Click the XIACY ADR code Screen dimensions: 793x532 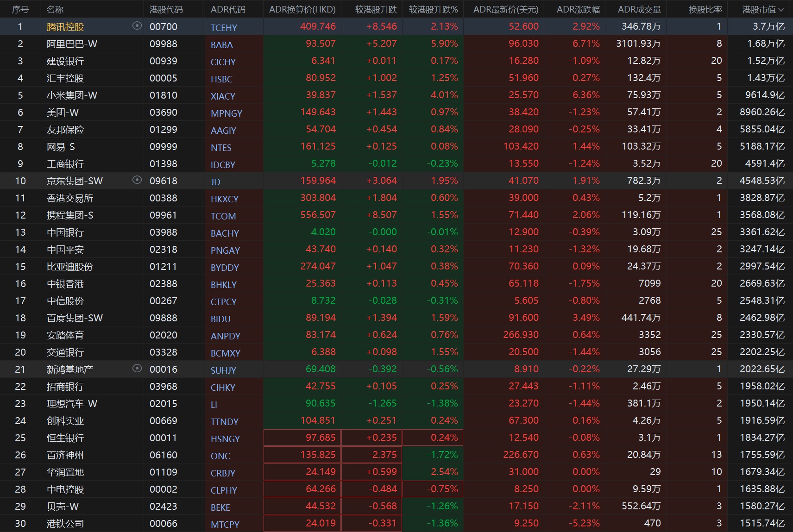(223, 96)
